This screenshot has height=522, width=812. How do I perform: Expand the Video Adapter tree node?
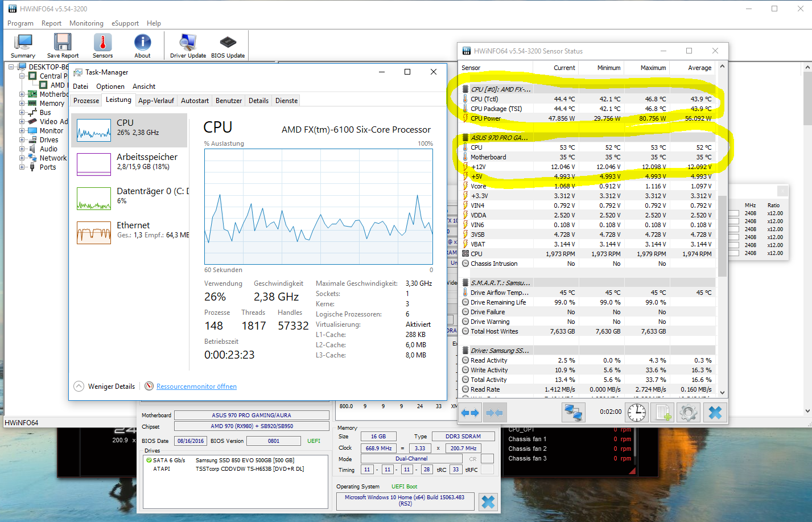(22, 121)
